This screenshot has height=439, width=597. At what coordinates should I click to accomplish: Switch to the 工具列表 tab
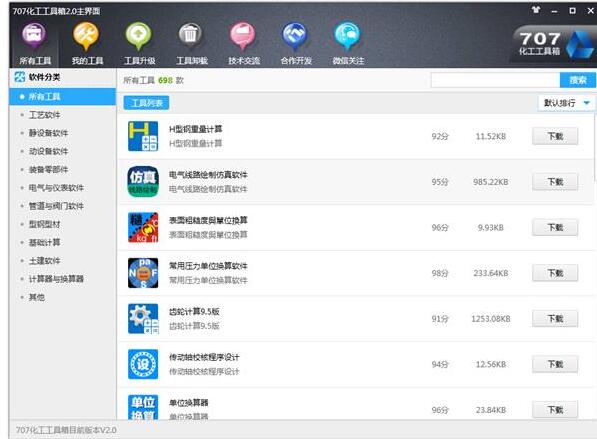[x=147, y=103]
